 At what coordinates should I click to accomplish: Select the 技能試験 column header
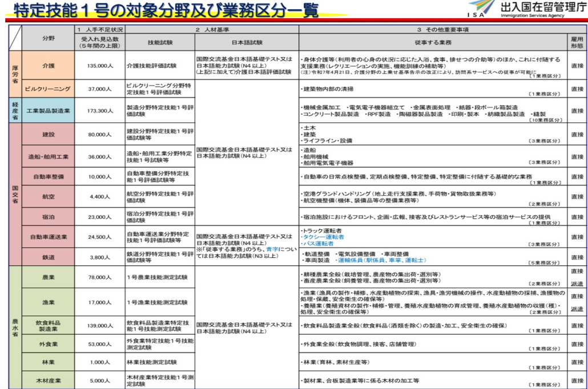point(160,42)
